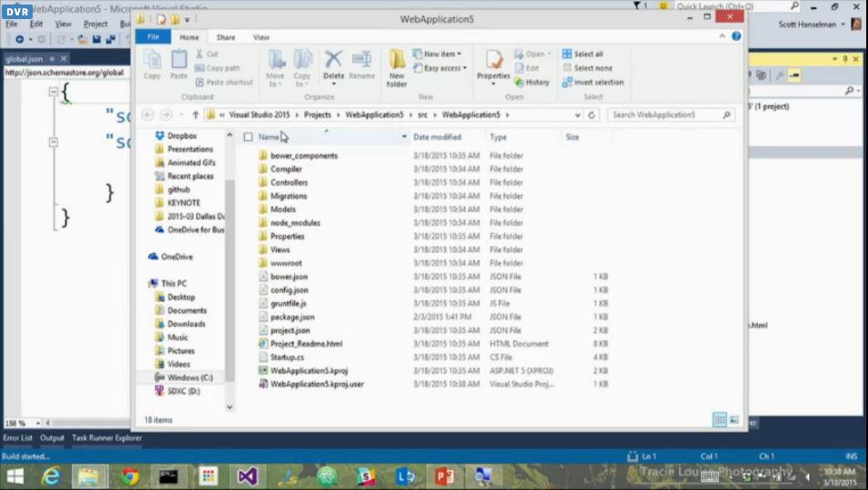Viewport: 868px width, 490px height.
Task: Click the Projects breadcrumb segment
Action: coord(317,115)
